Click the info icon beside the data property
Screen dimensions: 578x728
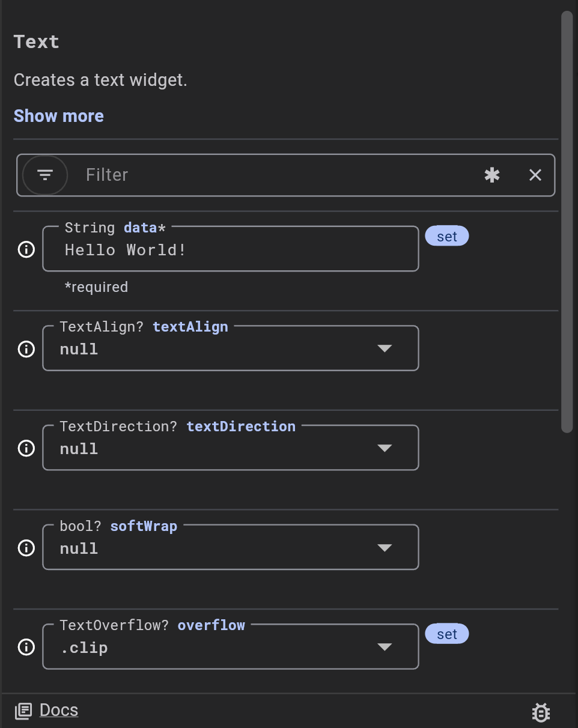pyautogui.click(x=26, y=249)
